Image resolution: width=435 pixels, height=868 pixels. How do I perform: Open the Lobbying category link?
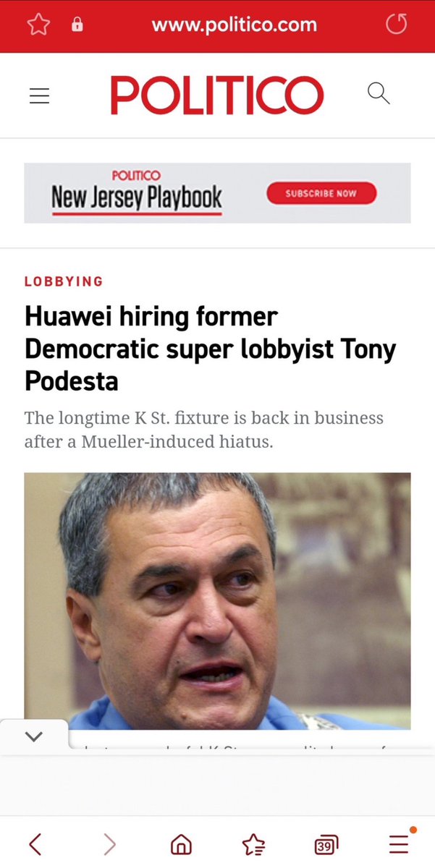coord(64,281)
